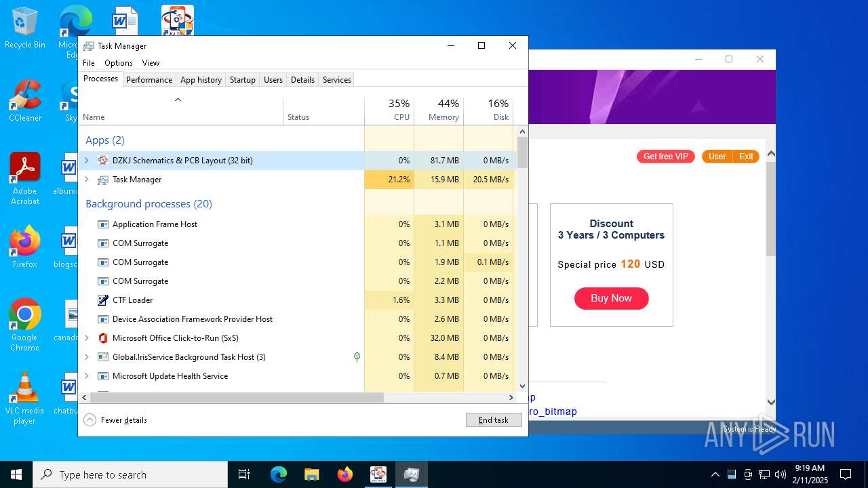Sort processes by Memory column
The height and width of the screenshot is (488, 868).
click(439, 111)
